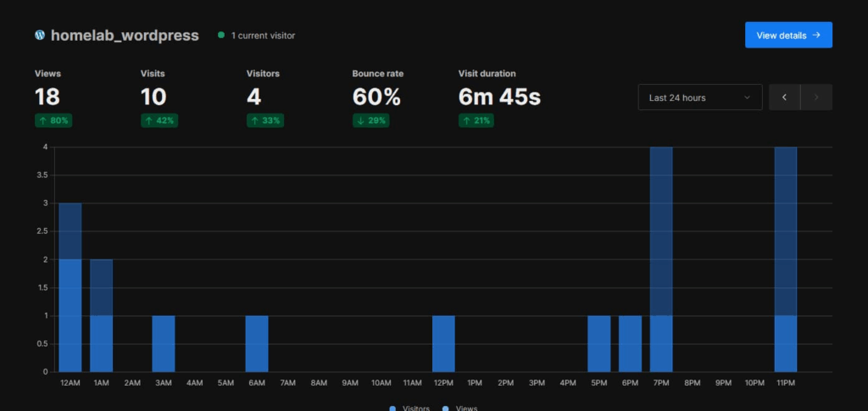This screenshot has height=411, width=868.
Task: Click the 7PM bar in the chart
Action: (x=661, y=259)
